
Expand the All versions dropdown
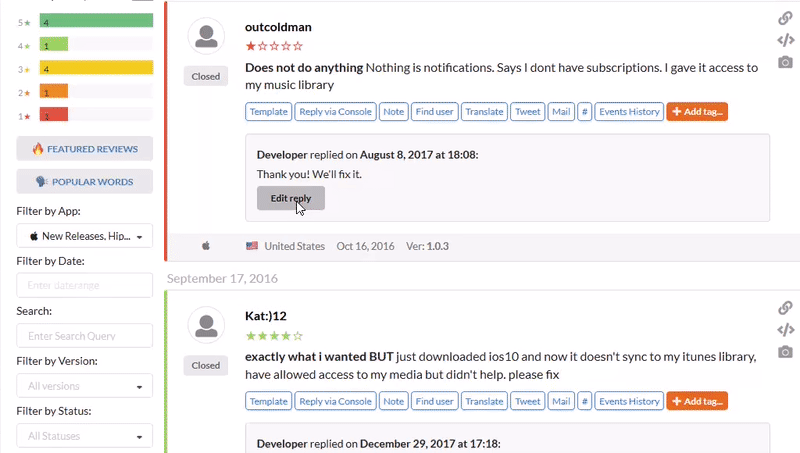[x=85, y=386]
